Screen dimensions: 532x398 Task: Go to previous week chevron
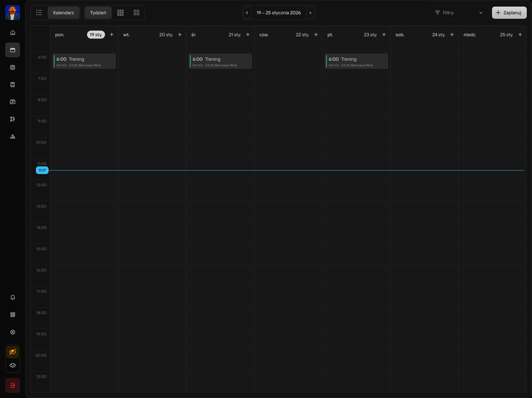[x=247, y=13]
